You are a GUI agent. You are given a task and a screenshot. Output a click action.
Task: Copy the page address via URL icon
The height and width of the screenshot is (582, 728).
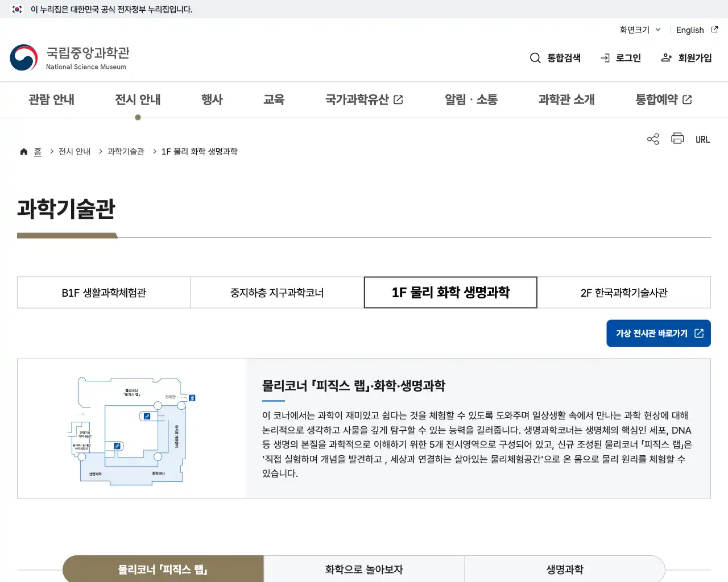702,139
